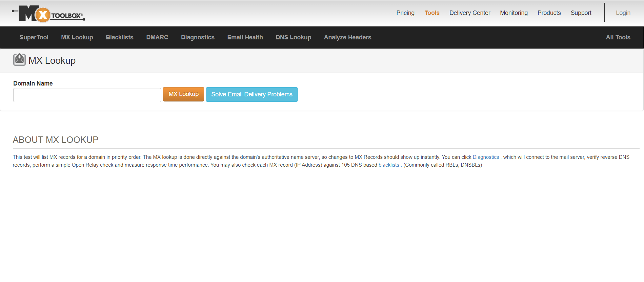Open the Email Health tool

click(245, 37)
